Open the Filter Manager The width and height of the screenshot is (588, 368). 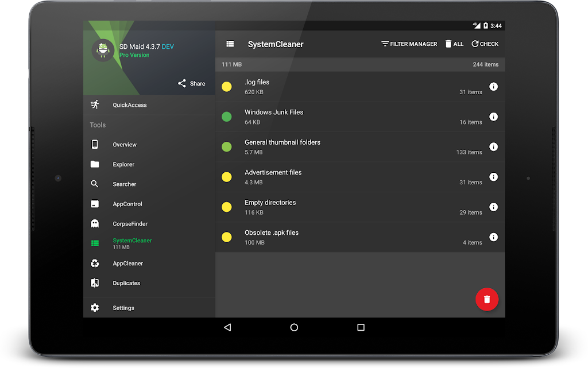409,44
